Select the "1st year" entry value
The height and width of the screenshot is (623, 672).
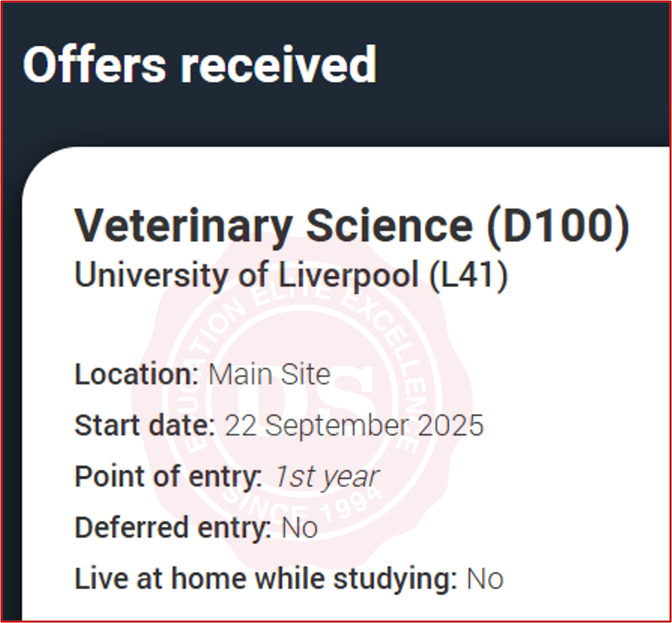326,476
